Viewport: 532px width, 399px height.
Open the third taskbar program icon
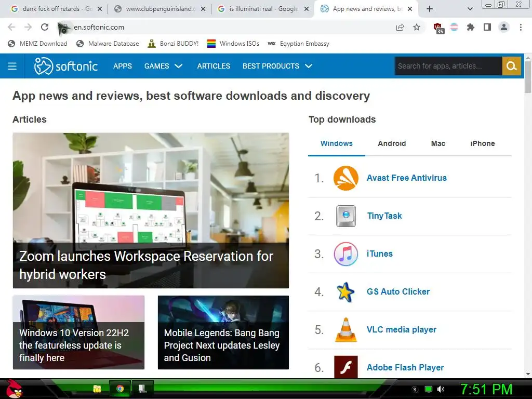(x=142, y=389)
